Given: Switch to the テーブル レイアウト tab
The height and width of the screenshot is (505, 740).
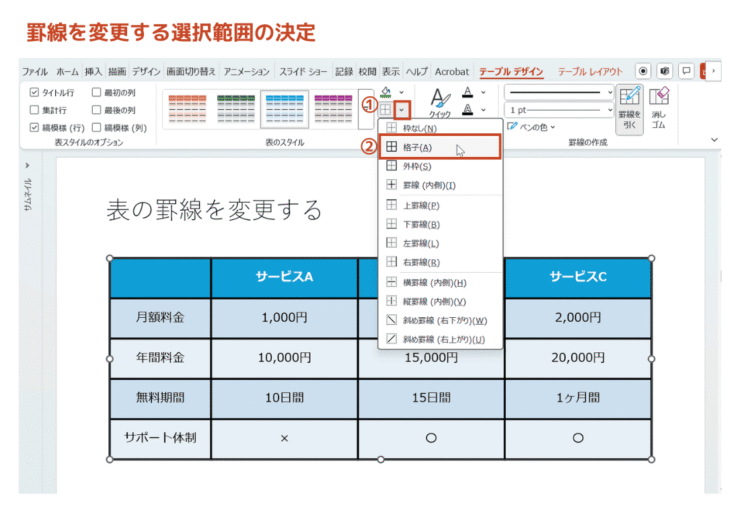Looking at the screenshot, I should pos(590,72).
